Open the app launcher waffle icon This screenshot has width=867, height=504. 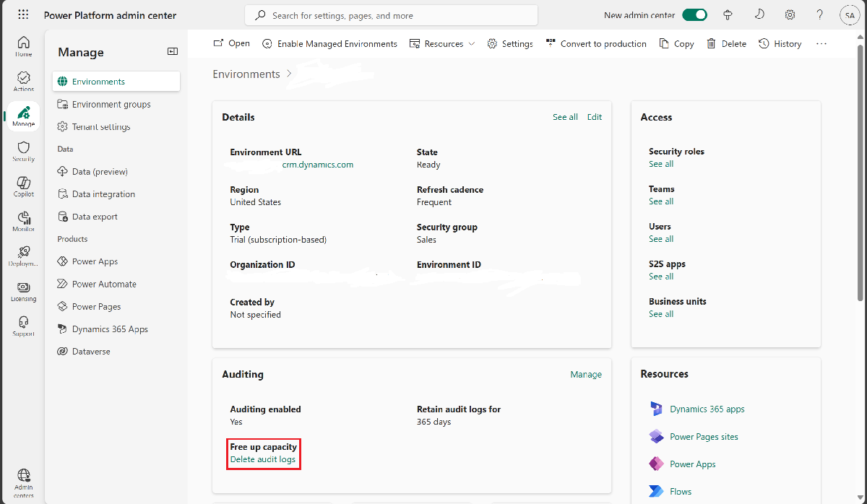coord(23,15)
